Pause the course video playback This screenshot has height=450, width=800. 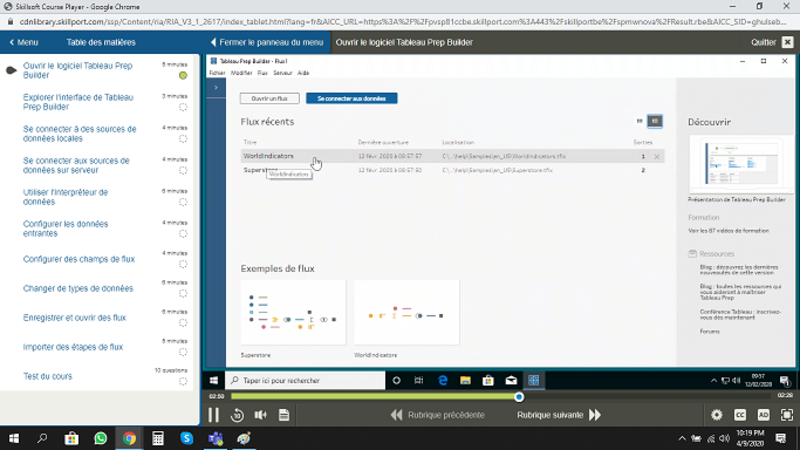click(x=214, y=415)
